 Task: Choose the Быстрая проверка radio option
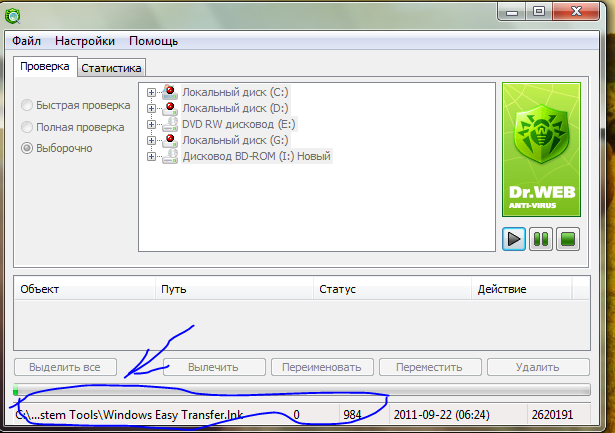click(27, 105)
